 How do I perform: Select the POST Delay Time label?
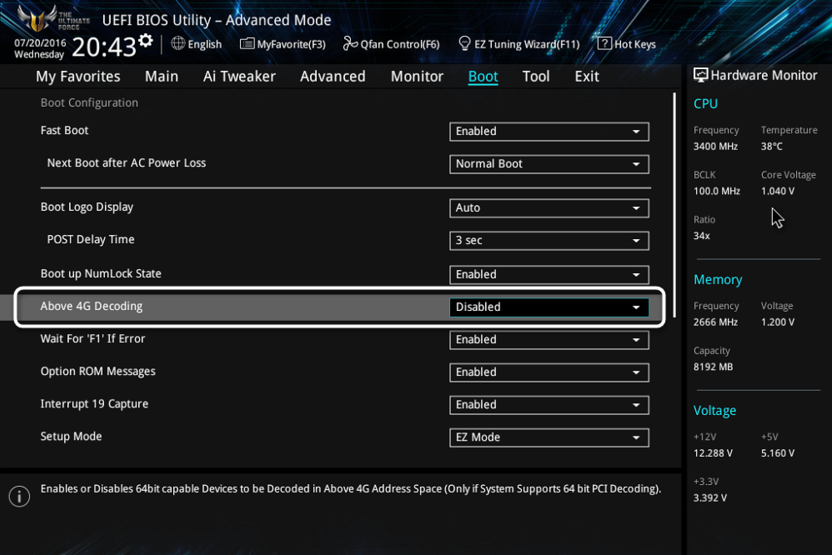91,239
